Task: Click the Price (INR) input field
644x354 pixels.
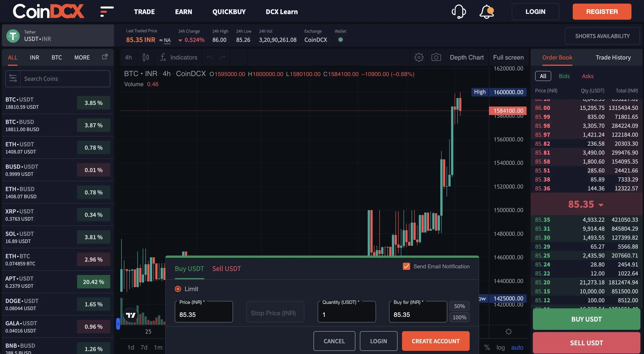Action: 204,314
